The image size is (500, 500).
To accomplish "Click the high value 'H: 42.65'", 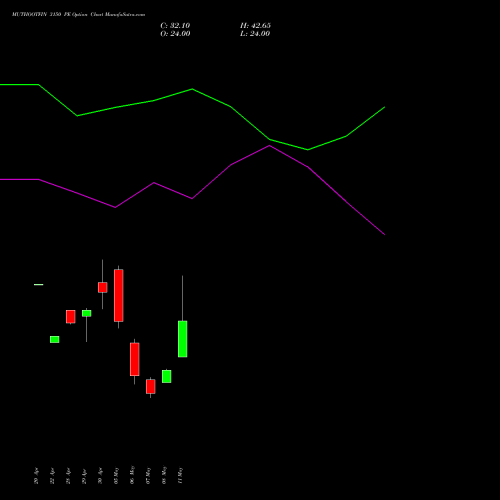I will click(x=255, y=26).
